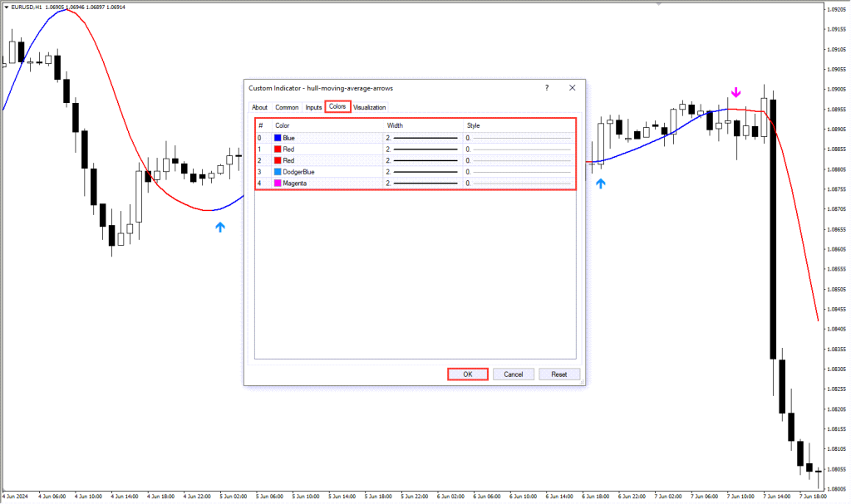Image resolution: width=851 pixels, height=504 pixels.
Task: Click row number 3 in colors list
Action: point(259,172)
